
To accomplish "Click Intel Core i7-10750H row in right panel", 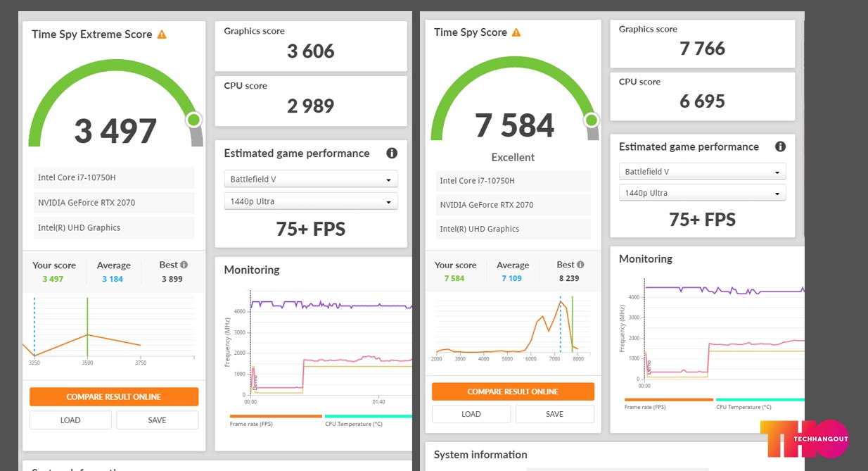I will (x=513, y=181).
